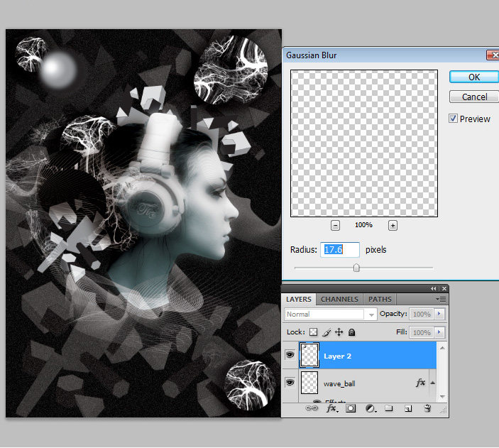Switch to the Channels tab
The height and width of the screenshot is (448, 499).
tap(340, 300)
